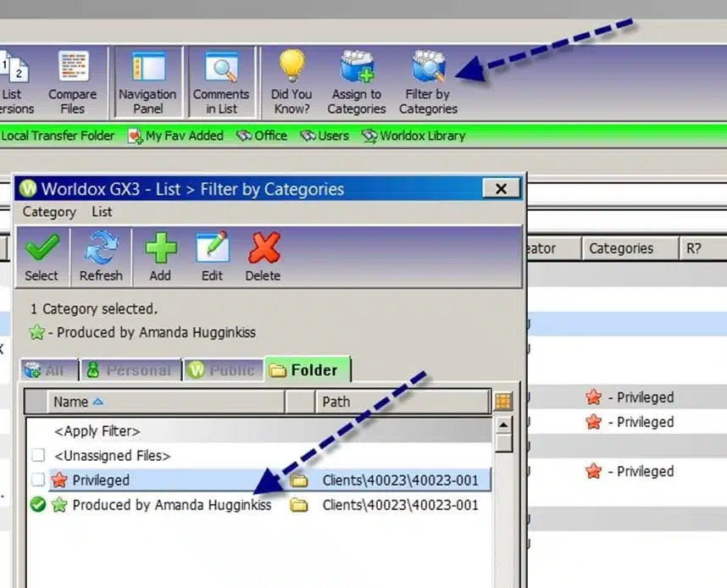Switch to the Public categories tab
Image resolution: width=727 pixels, height=588 pixels.
click(224, 369)
